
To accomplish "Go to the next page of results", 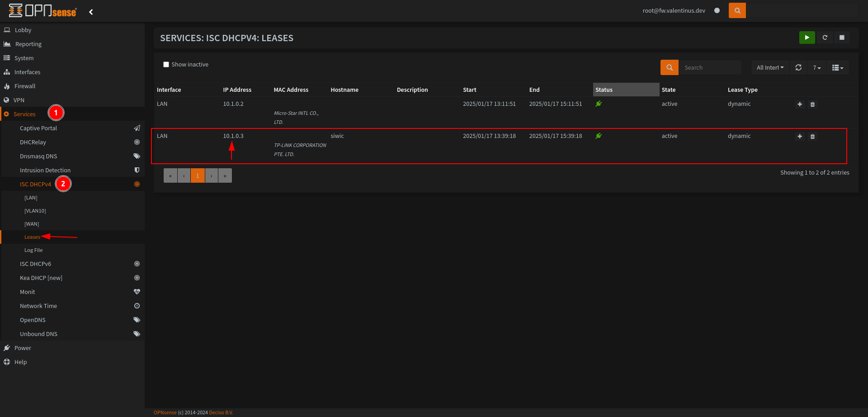I will point(211,175).
